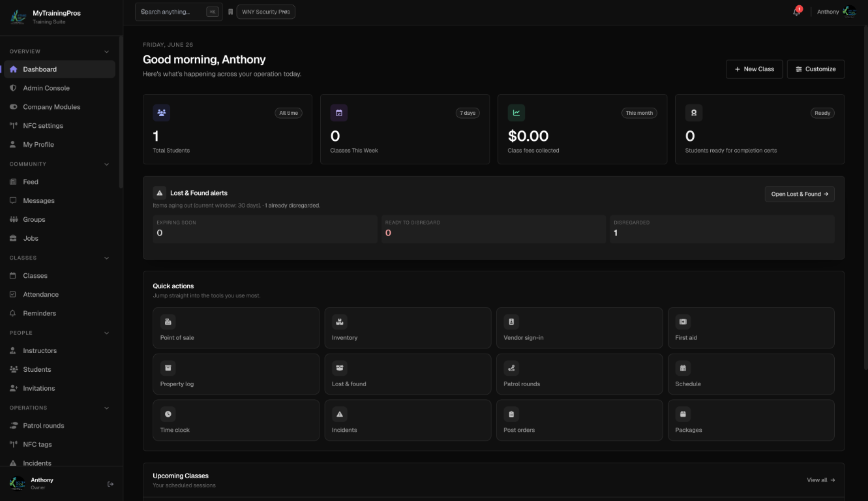The height and width of the screenshot is (501, 868).
Task: Click the Lost & Found alerts warning icon
Action: (160, 193)
